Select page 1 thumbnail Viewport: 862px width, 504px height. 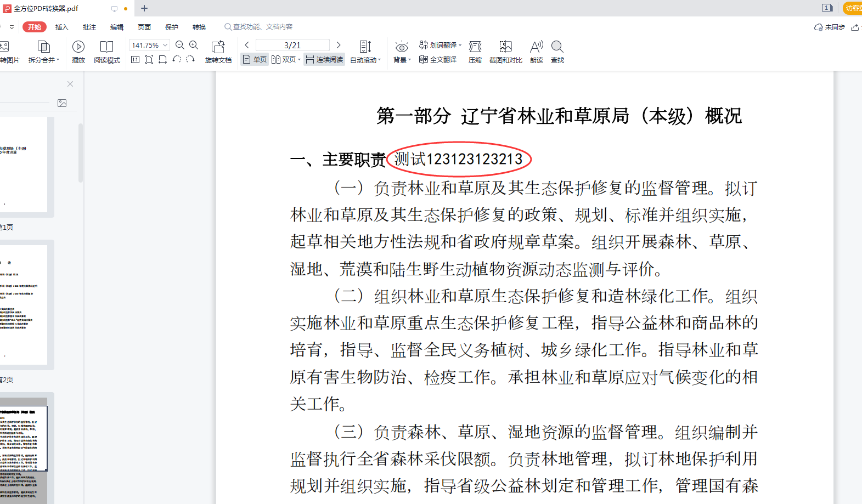(24, 165)
